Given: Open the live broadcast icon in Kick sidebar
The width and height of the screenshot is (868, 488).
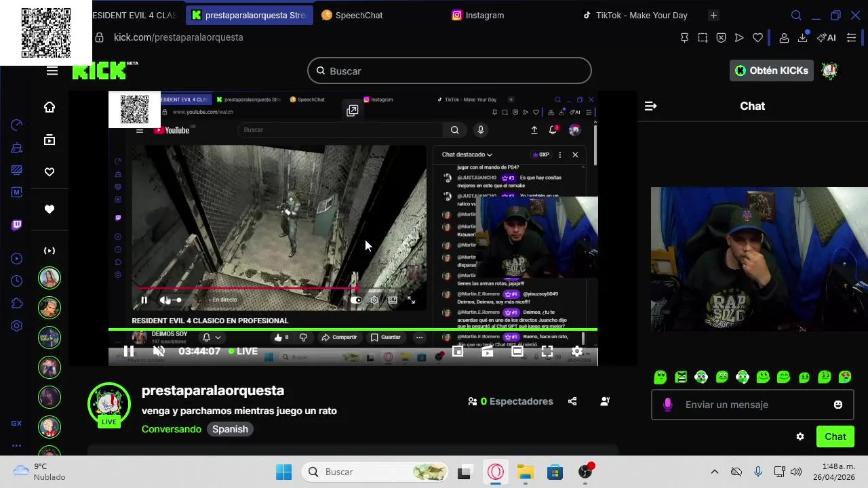Looking at the screenshot, I should pyautogui.click(x=50, y=251).
